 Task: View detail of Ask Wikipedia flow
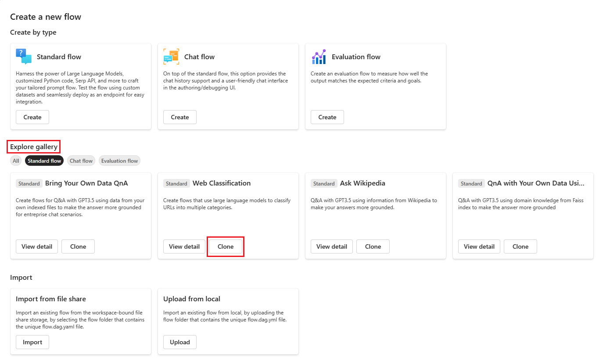click(332, 246)
